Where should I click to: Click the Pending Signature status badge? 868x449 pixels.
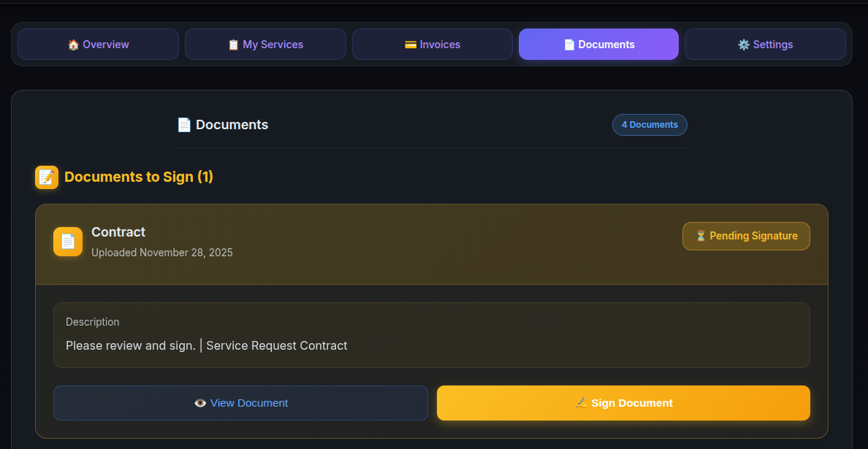746,236
